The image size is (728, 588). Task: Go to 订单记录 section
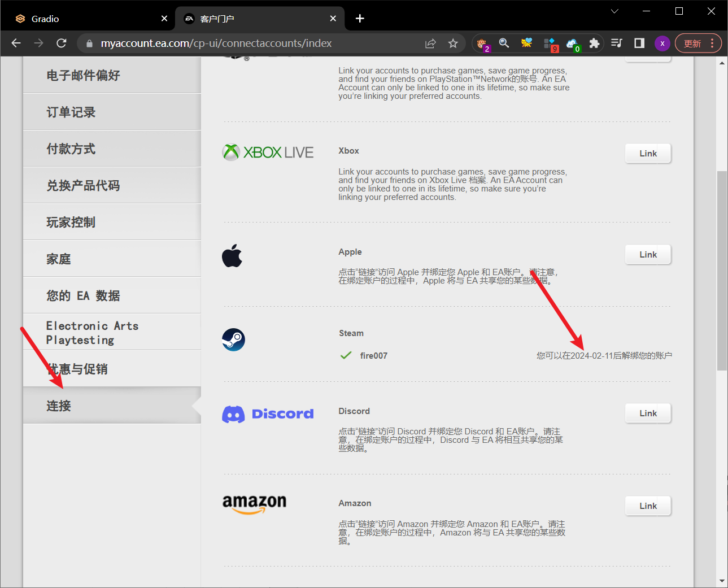click(112, 112)
